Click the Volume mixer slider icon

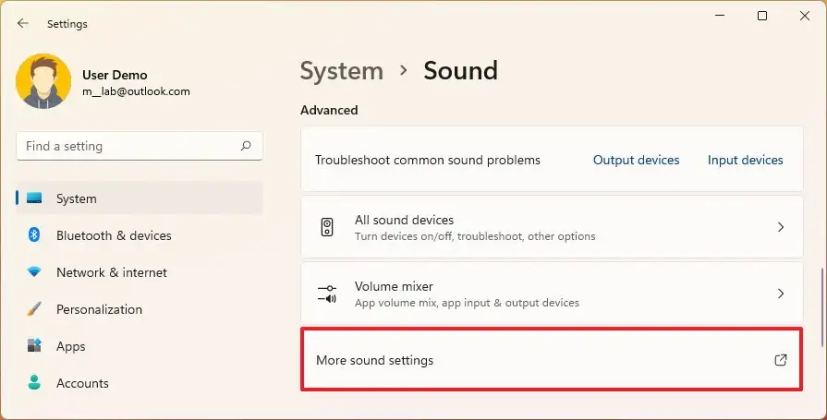[x=327, y=294]
